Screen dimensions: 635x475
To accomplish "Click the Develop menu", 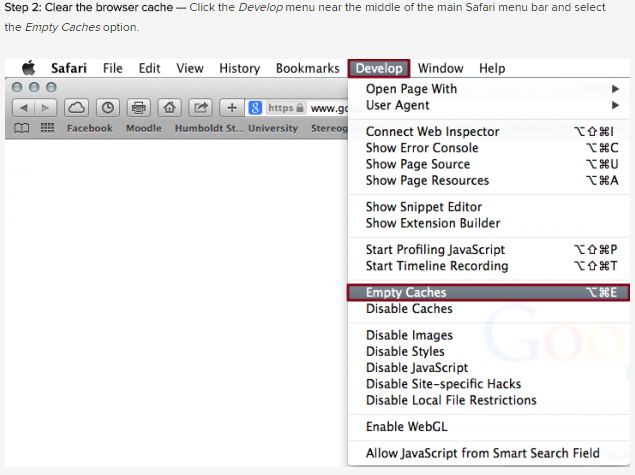I will pos(379,68).
